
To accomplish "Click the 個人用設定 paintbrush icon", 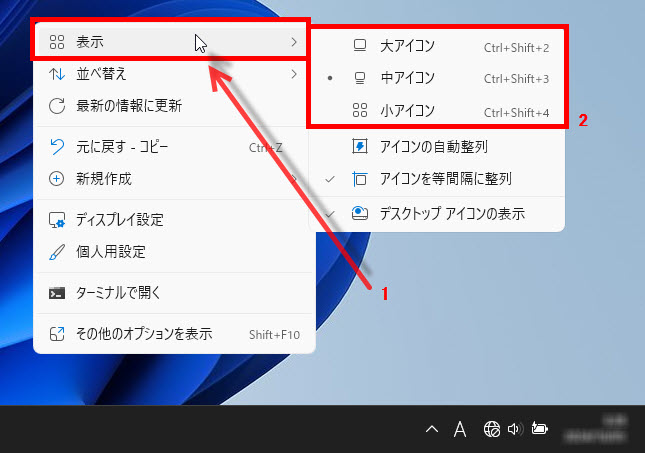I will click(57, 251).
